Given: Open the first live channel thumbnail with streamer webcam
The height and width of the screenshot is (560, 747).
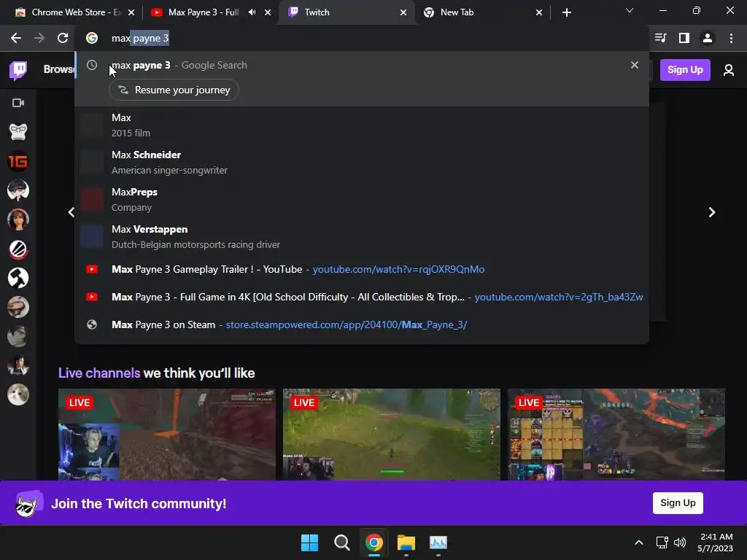Looking at the screenshot, I should pos(167,435).
